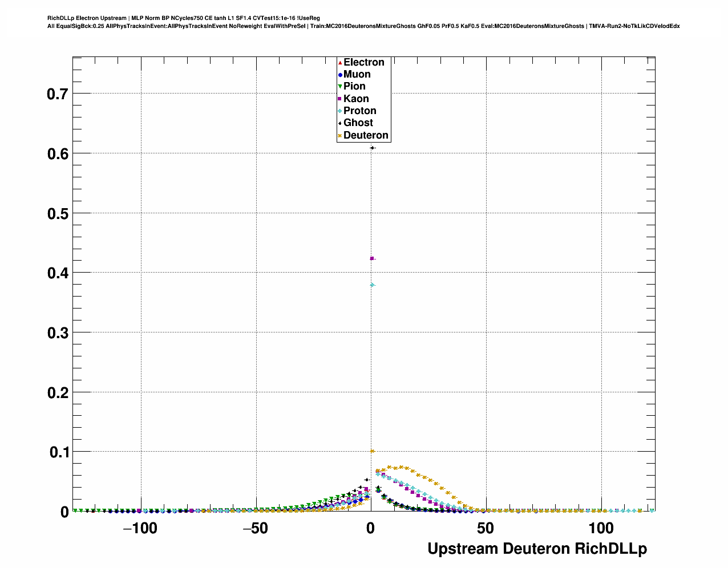Select the Deuteron data point at 0.1
This screenshot has width=728, height=568.
372,451
